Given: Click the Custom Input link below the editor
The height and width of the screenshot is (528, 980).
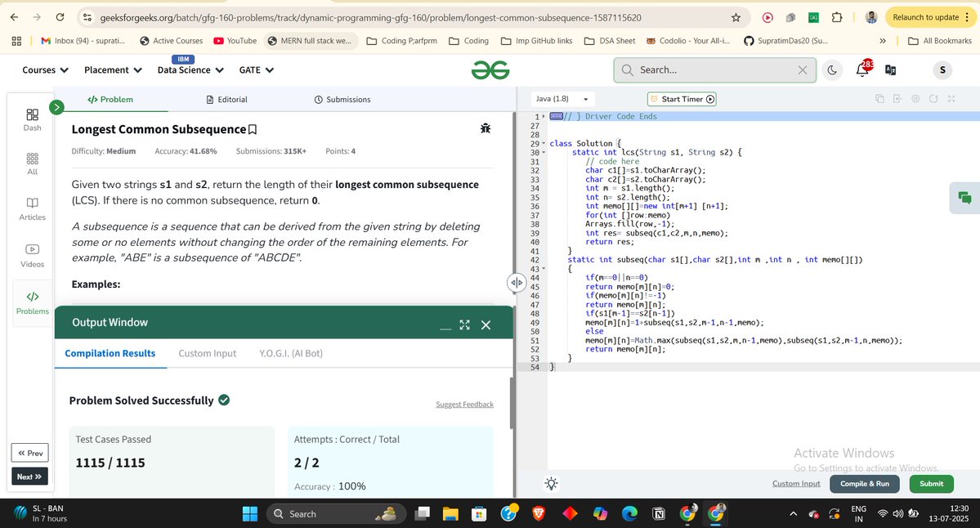Looking at the screenshot, I should [796, 484].
